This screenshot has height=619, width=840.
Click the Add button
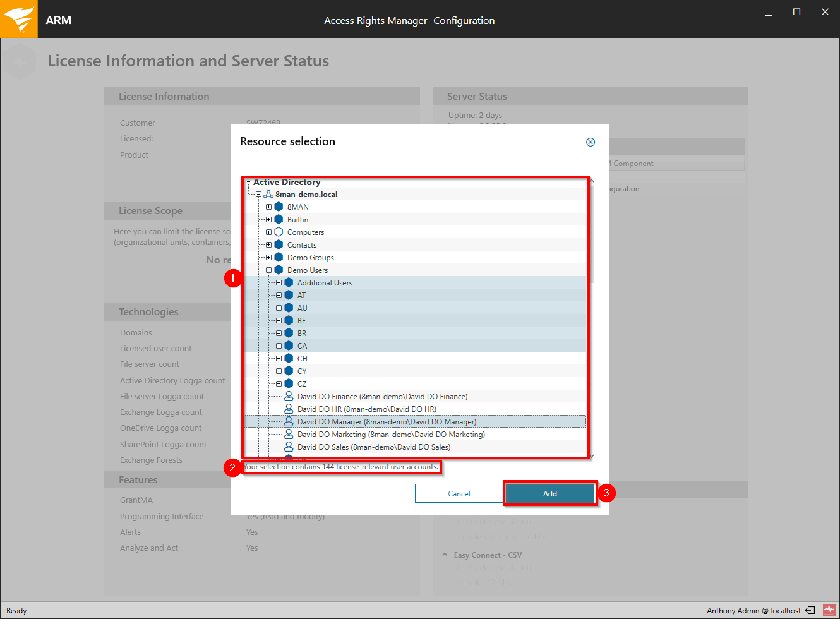(x=550, y=494)
